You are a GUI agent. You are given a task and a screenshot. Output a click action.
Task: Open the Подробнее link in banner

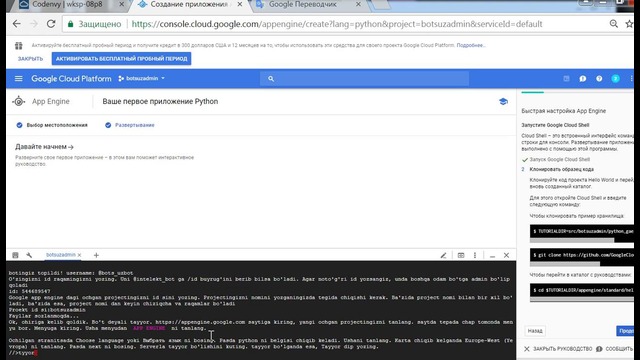click(470, 45)
